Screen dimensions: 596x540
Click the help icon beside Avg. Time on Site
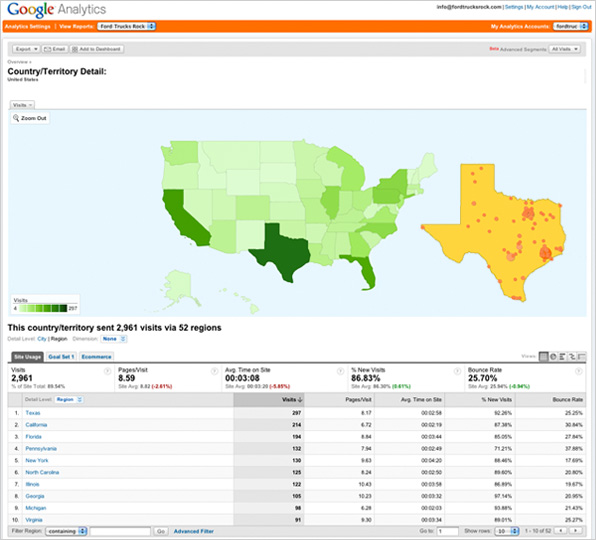(x=341, y=371)
